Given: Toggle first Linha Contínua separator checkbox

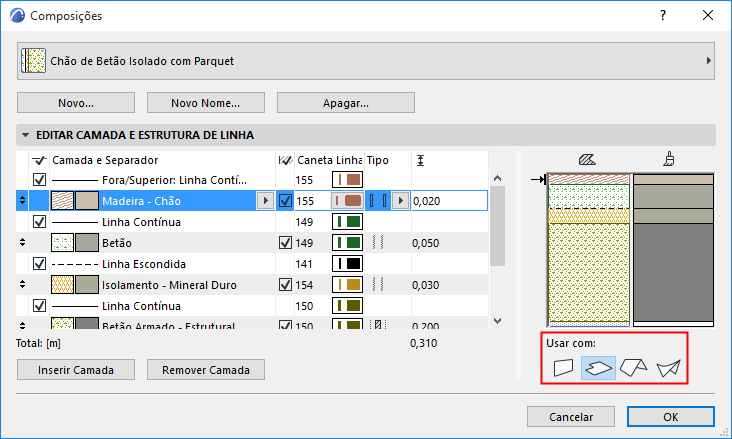Looking at the screenshot, I should [x=39, y=222].
